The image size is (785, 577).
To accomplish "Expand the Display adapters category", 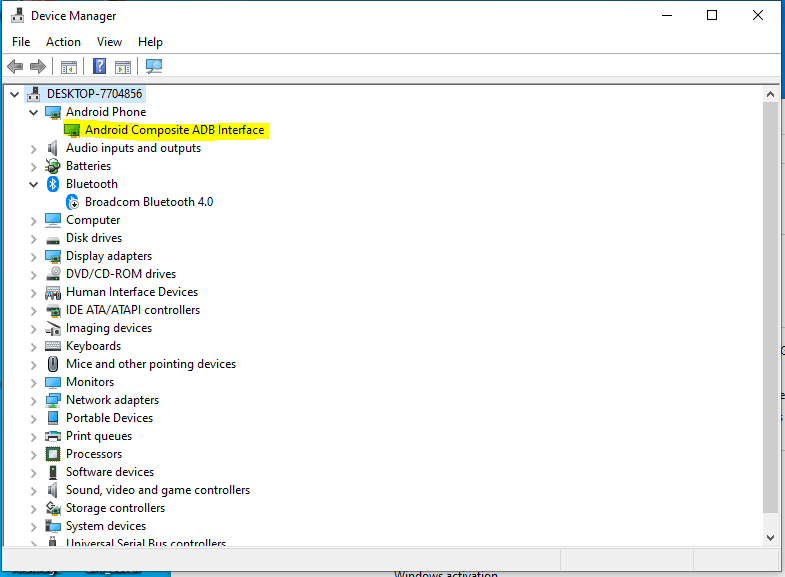I will click(34, 256).
